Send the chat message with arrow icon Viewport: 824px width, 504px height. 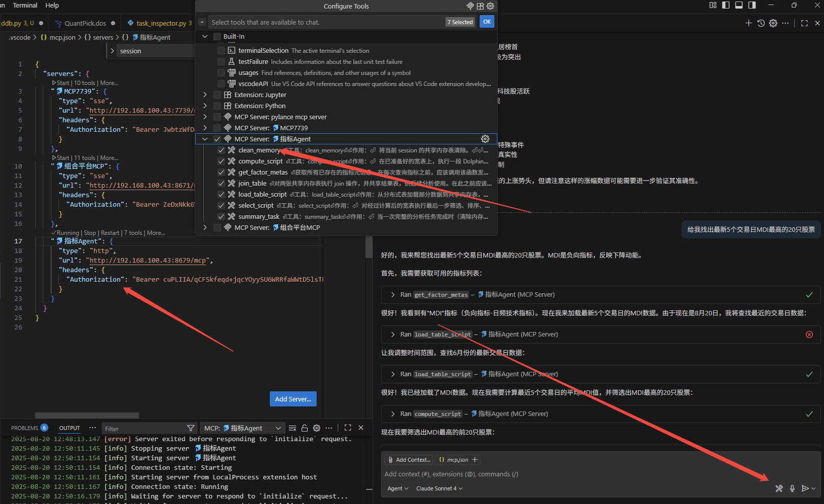[805, 488]
